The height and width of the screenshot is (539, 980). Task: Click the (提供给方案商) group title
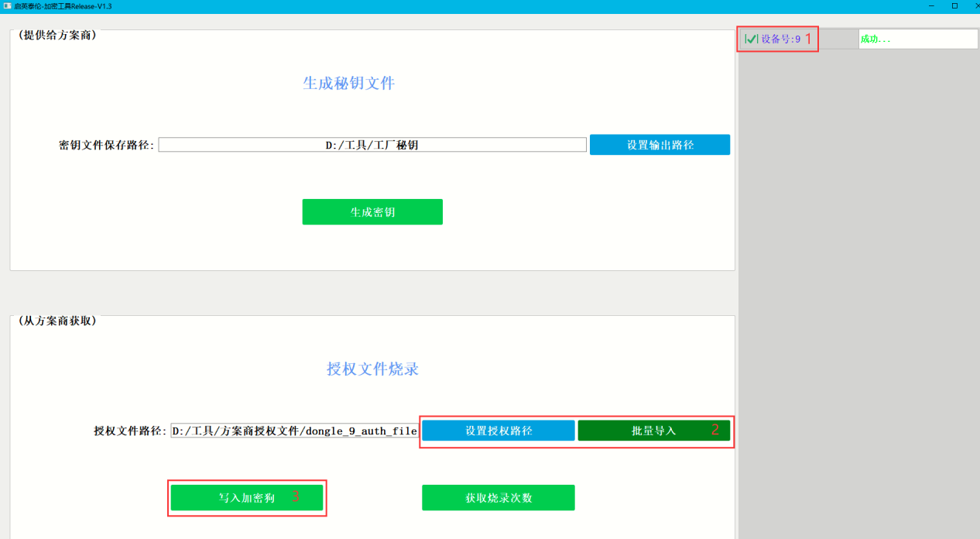[x=57, y=35]
